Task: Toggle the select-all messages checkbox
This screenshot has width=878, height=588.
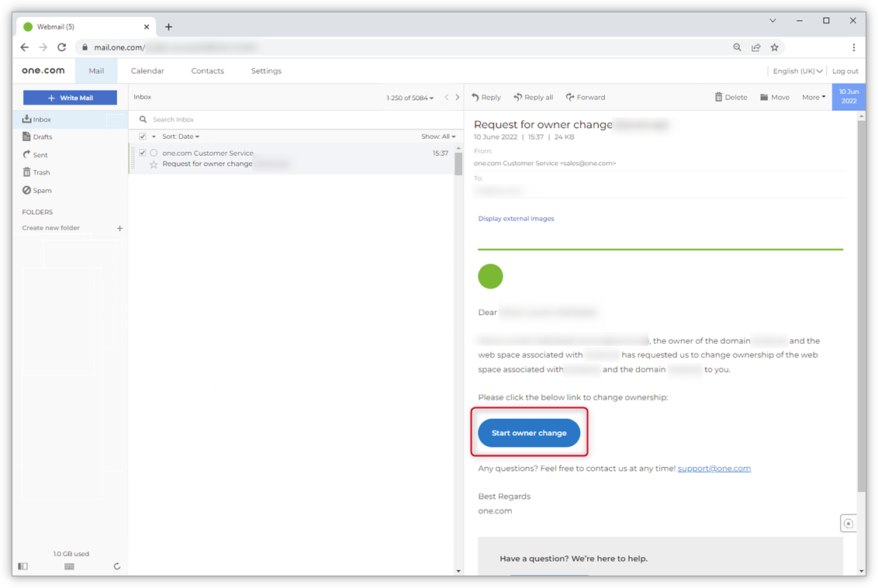Action: tap(143, 136)
